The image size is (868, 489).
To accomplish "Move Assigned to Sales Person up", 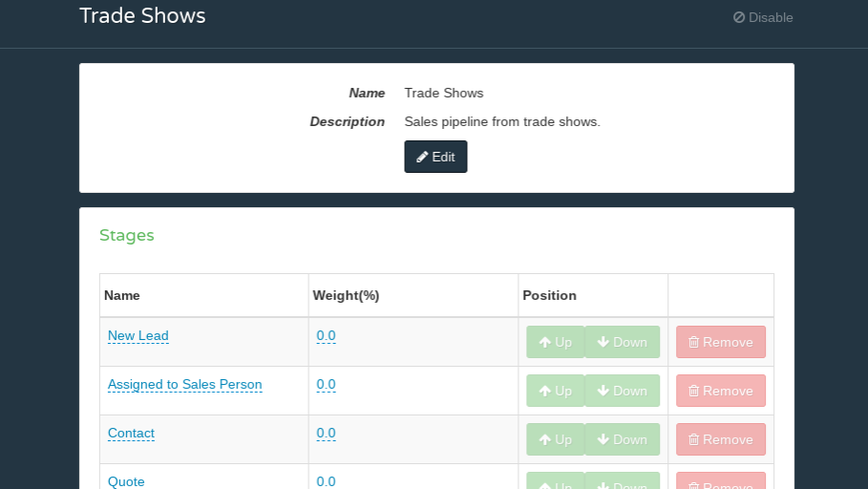I will click(555, 391).
